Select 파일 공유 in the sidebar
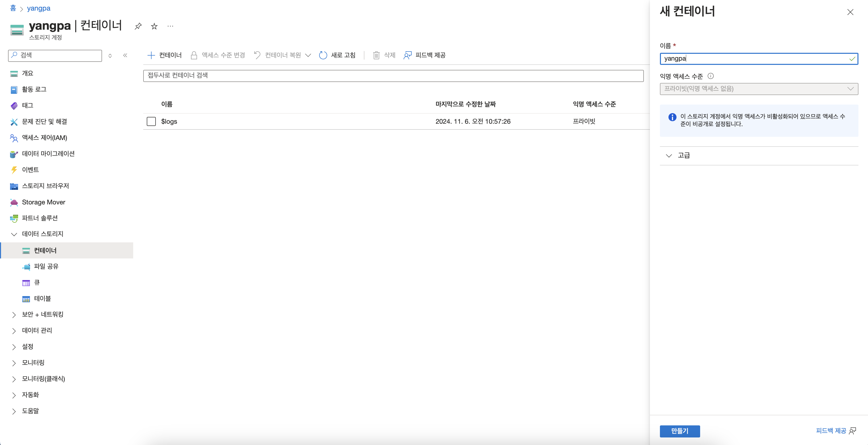The height and width of the screenshot is (445, 868). coord(46,266)
